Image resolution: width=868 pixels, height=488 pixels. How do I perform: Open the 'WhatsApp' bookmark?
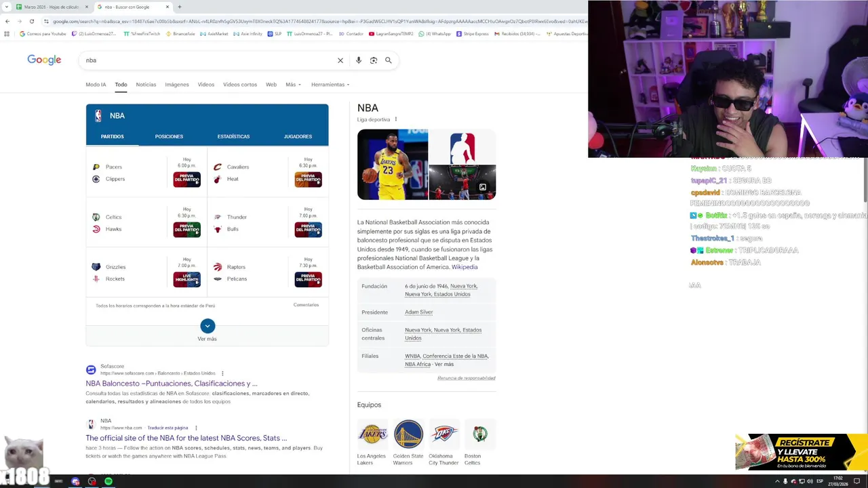[435, 34]
